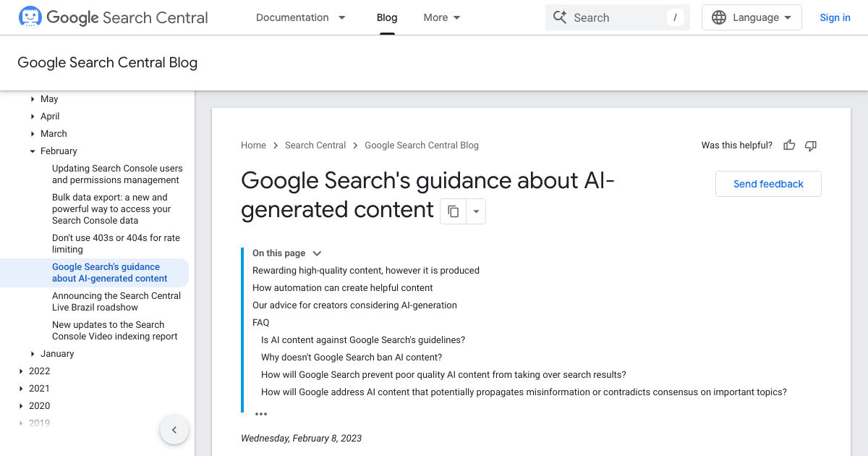Collapse the February archive in sidebar

tap(33, 151)
